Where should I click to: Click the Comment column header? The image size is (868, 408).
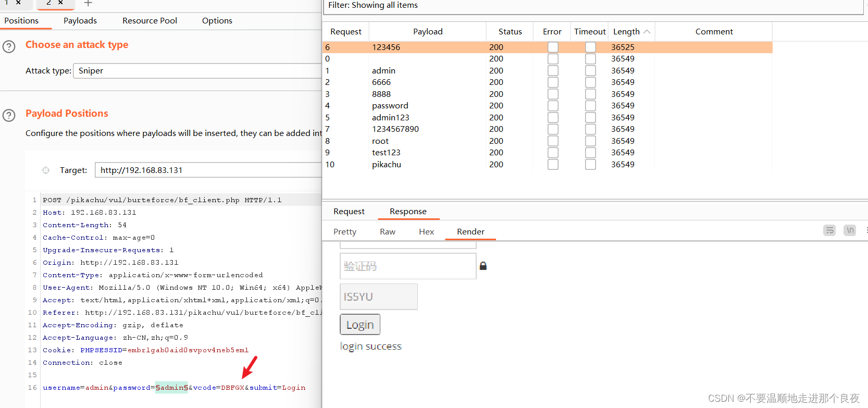[x=714, y=32]
